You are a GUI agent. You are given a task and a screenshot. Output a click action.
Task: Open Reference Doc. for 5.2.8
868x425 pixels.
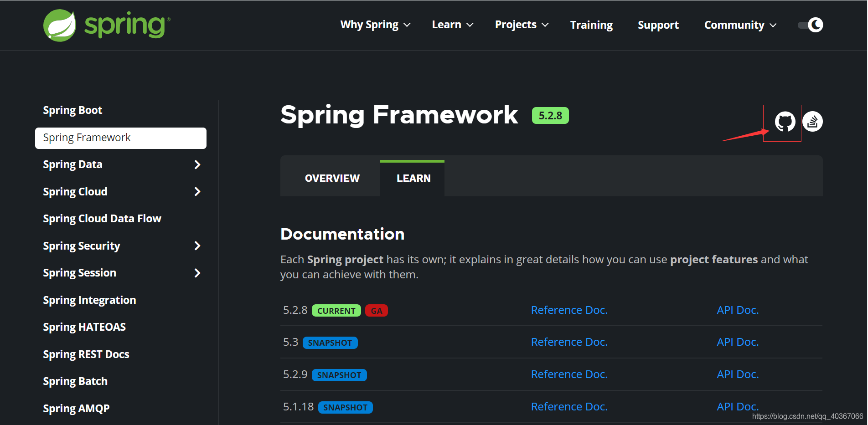tap(569, 310)
